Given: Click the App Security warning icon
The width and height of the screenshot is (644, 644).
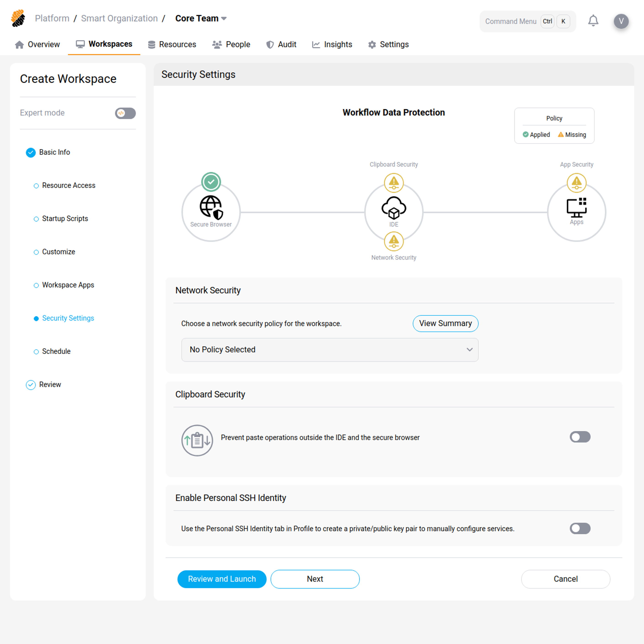Looking at the screenshot, I should pyautogui.click(x=576, y=183).
